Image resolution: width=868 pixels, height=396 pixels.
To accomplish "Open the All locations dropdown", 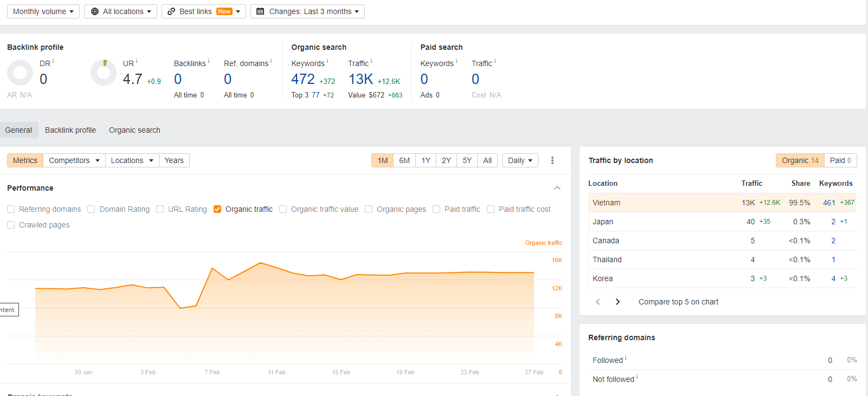I will tap(121, 11).
